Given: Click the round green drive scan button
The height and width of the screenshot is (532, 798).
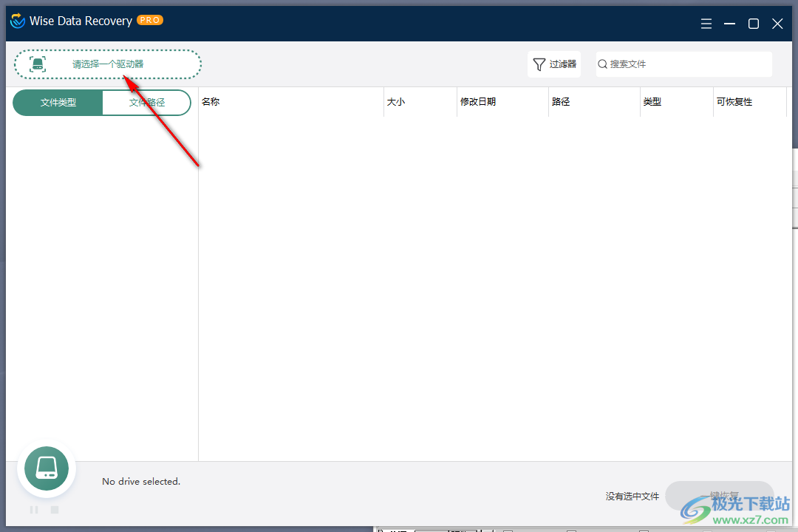Looking at the screenshot, I should pos(47,468).
